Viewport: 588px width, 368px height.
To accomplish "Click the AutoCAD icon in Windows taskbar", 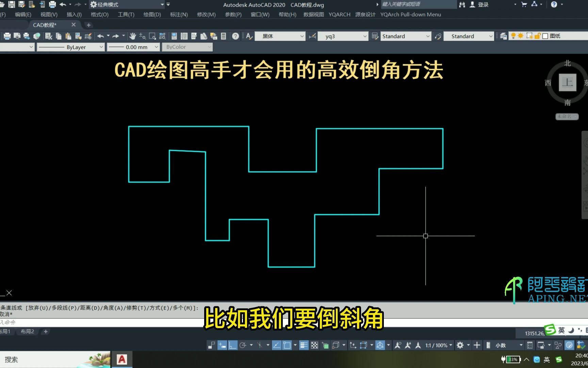I will (122, 359).
